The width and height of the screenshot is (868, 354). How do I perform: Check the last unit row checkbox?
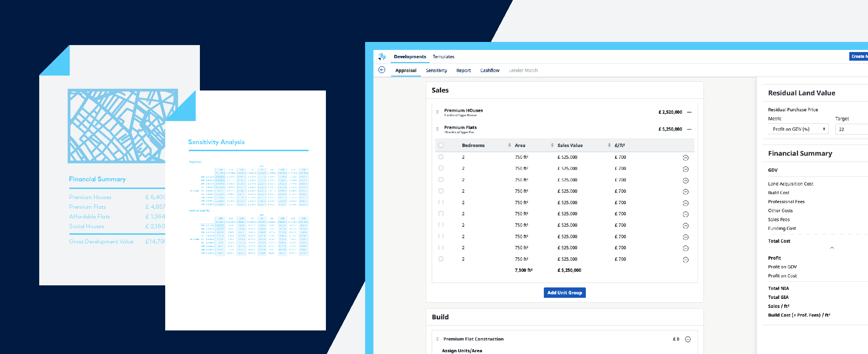pos(441,259)
